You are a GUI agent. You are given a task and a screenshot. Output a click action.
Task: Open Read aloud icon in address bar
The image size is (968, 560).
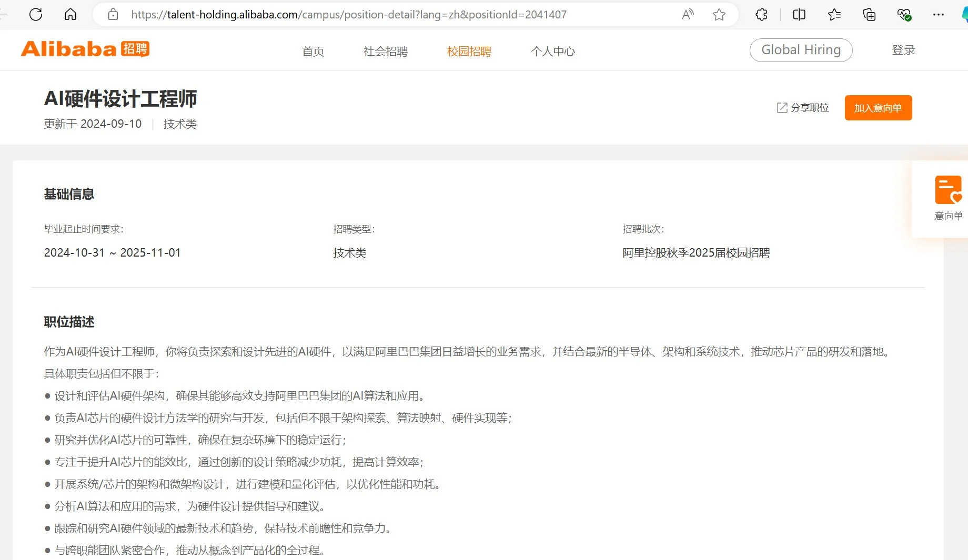pos(688,15)
